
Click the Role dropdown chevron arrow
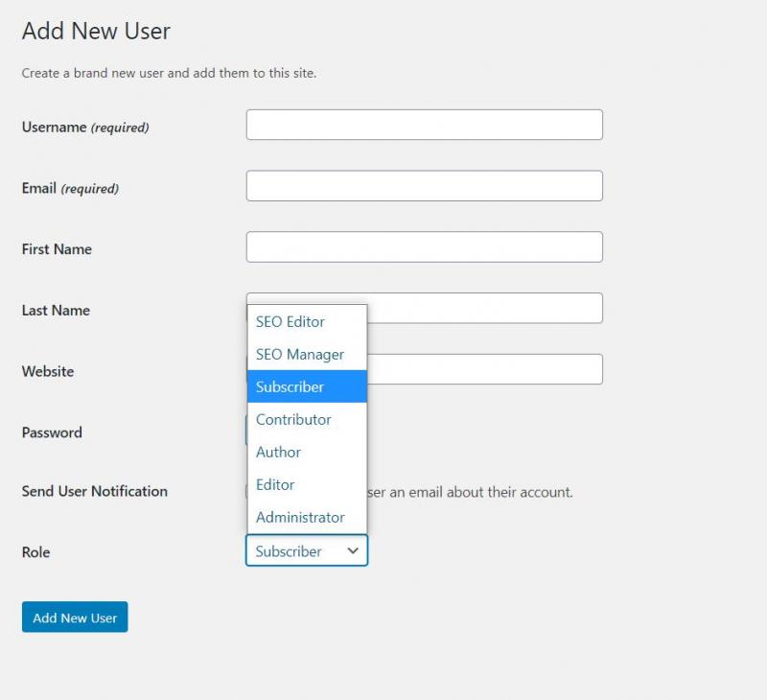(x=353, y=551)
